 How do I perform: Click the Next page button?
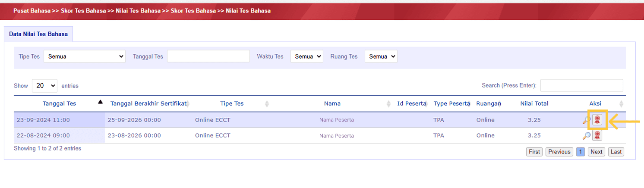597,152
